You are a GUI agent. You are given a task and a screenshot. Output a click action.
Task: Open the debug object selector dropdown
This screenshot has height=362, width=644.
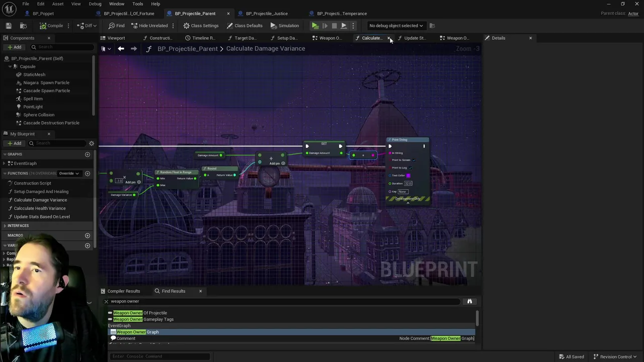(396, 26)
